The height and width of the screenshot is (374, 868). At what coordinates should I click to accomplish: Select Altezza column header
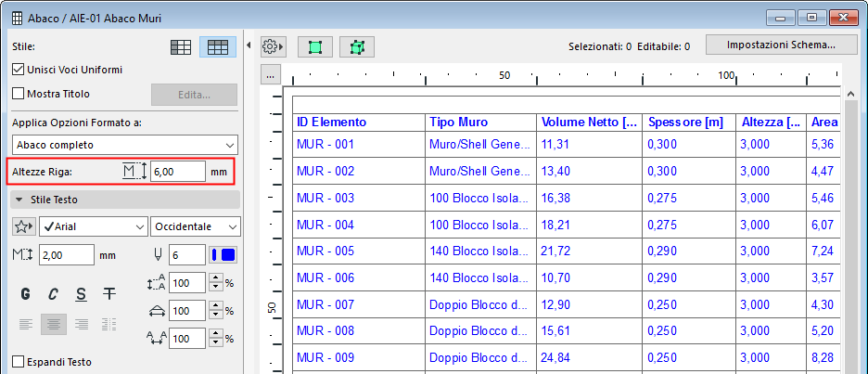(x=771, y=123)
